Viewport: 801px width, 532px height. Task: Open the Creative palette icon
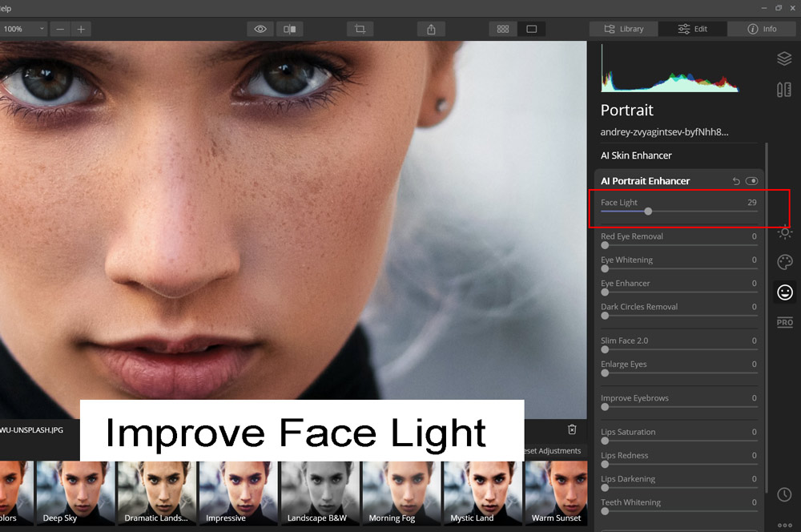click(x=785, y=262)
